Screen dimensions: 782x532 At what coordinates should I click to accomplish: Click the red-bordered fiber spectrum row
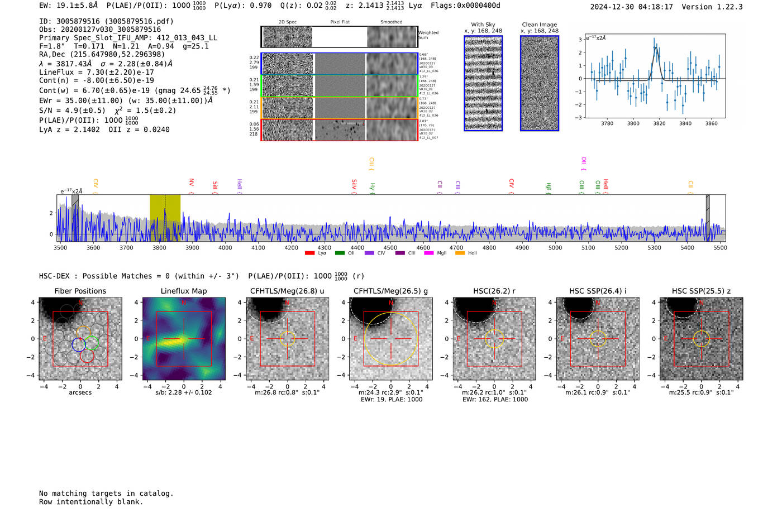[x=340, y=130]
